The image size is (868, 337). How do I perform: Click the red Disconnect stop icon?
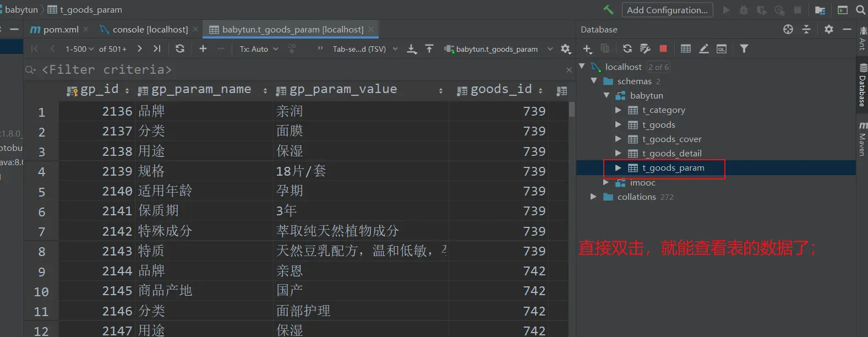point(663,49)
